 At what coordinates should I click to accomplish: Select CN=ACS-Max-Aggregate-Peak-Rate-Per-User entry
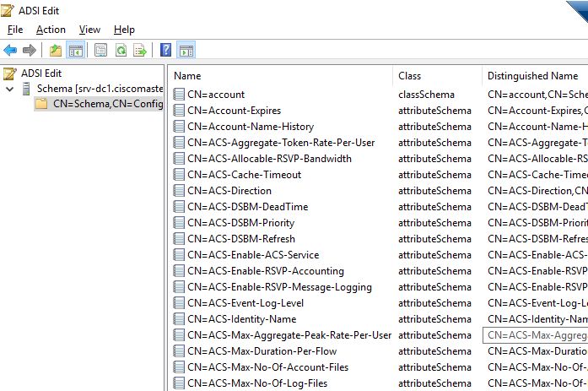tap(289, 335)
